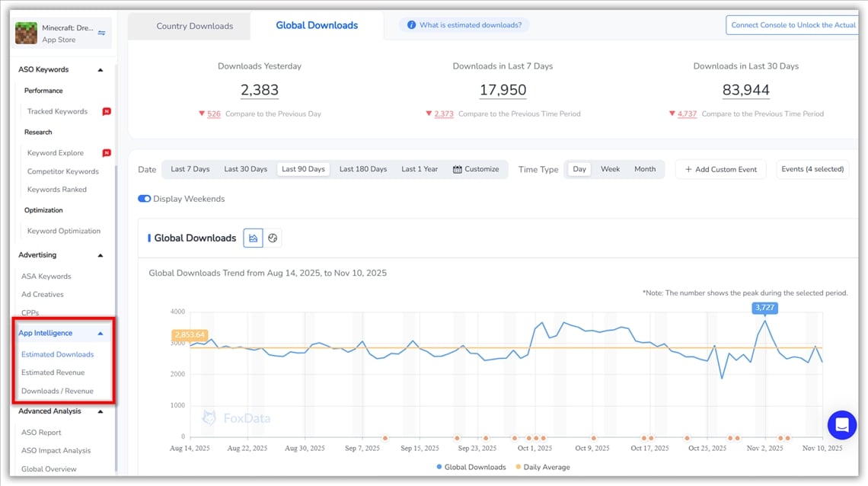
Task: Open the Events (4 selected) dropdown
Action: pyautogui.click(x=812, y=169)
